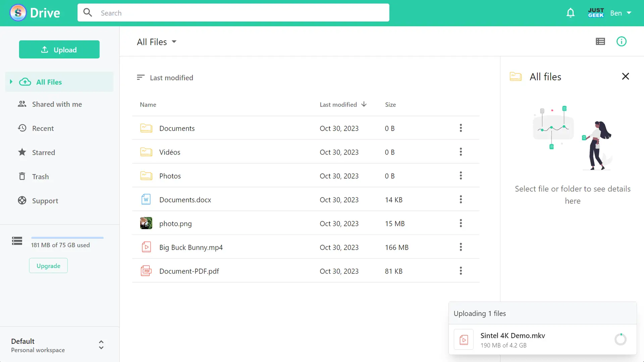Click the photo.png thumbnail
The height and width of the screenshot is (362, 644).
tap(146, 223)
